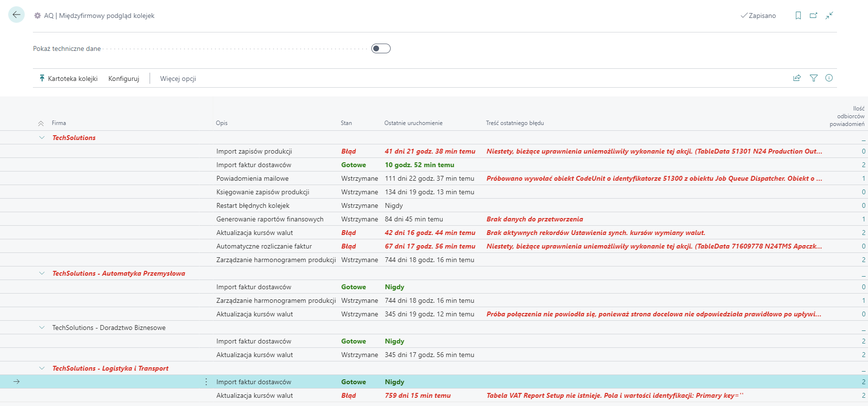Sort by Ostatnie uruchomienie column header
Image resolution: width=868 pixels, height=406 pixels.
pos(413,123)
